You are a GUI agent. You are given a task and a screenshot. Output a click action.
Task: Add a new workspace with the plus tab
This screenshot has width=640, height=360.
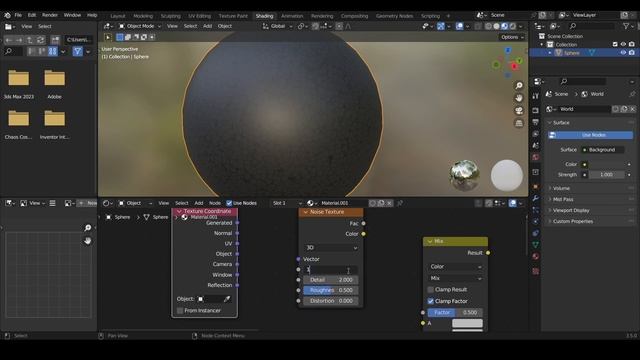tap(448, 16)
